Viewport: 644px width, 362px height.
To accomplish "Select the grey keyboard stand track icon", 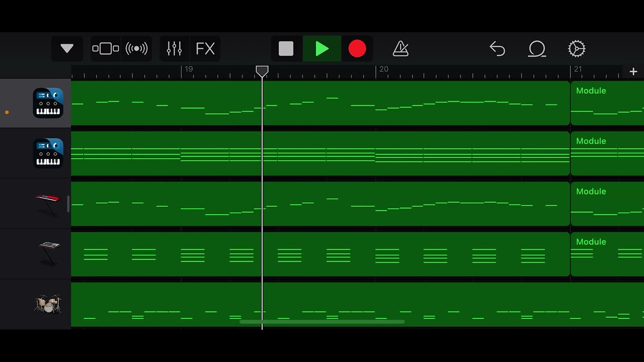I will 49,254.
